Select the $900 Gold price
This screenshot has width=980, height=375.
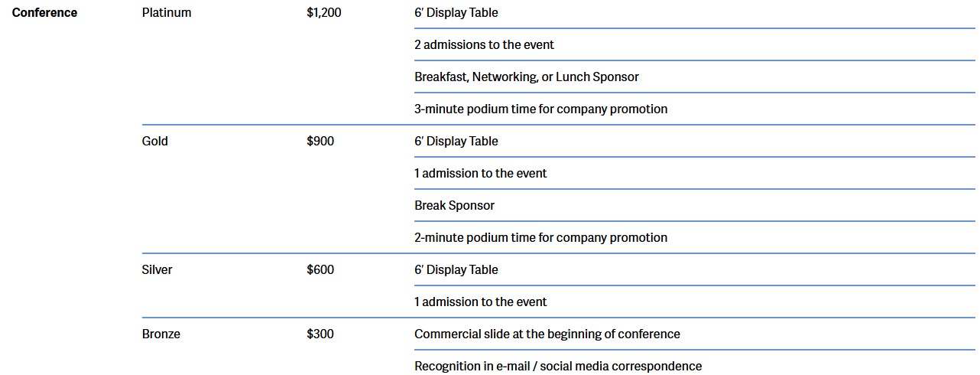click(320, 142)
